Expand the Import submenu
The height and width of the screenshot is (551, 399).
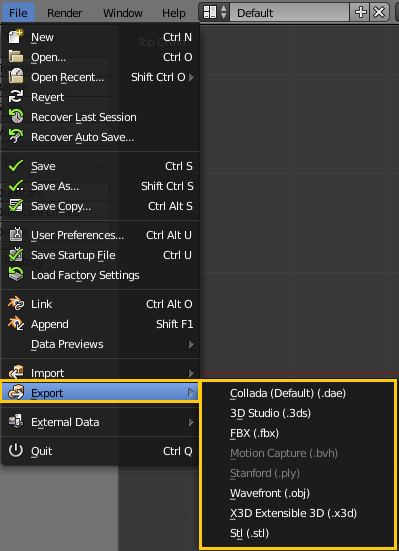[x=100, y=373]
